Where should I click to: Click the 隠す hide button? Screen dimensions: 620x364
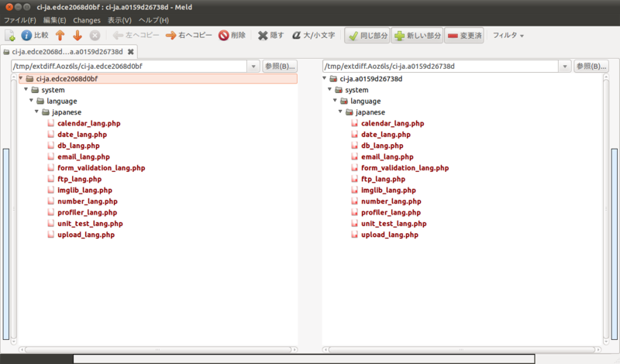tap(270, 36)
